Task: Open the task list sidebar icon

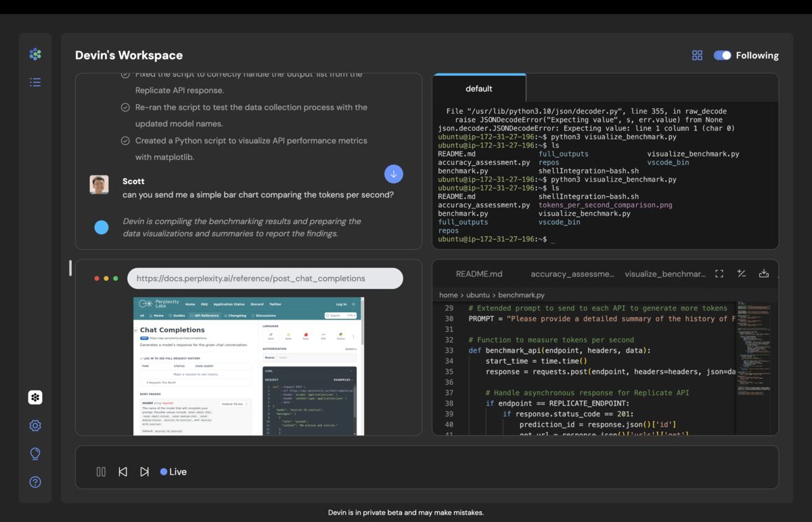Action: [x=35, y=82]
